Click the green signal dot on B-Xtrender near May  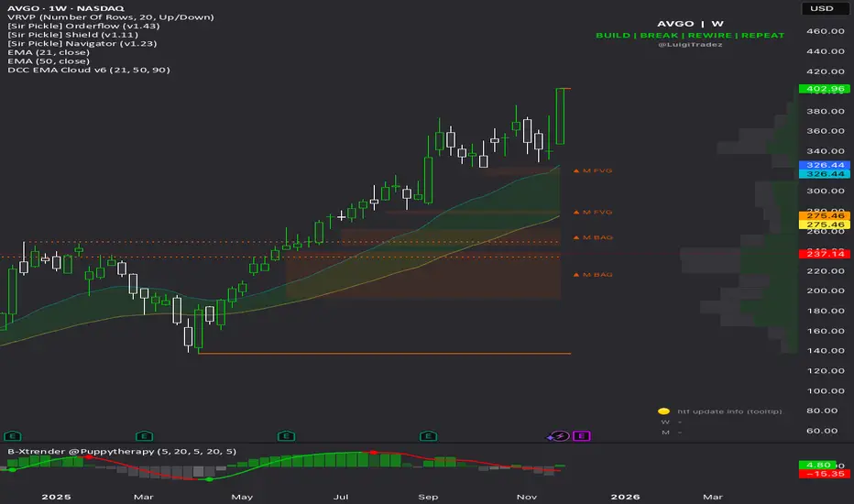[x=209, y=479]
